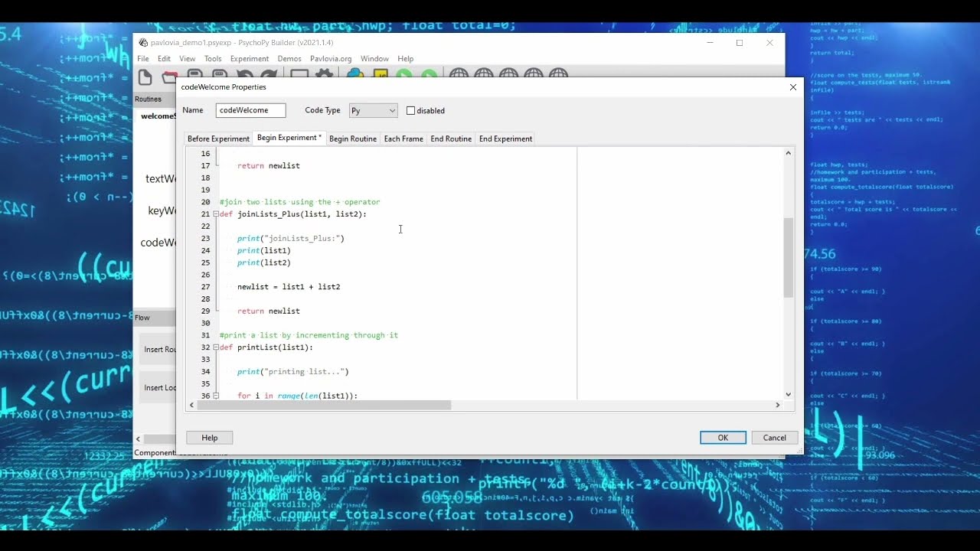Switch to the Begin Routine tab

tap(352, 139)
